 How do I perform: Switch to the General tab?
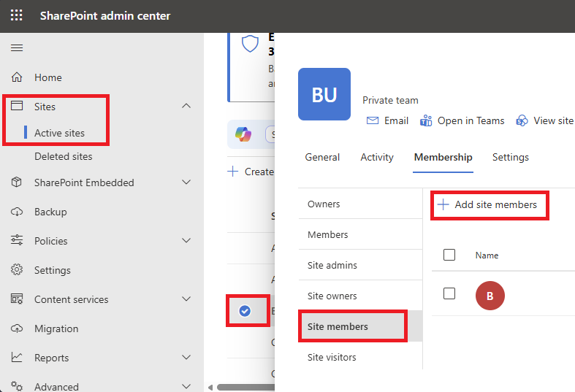point(322,157)
